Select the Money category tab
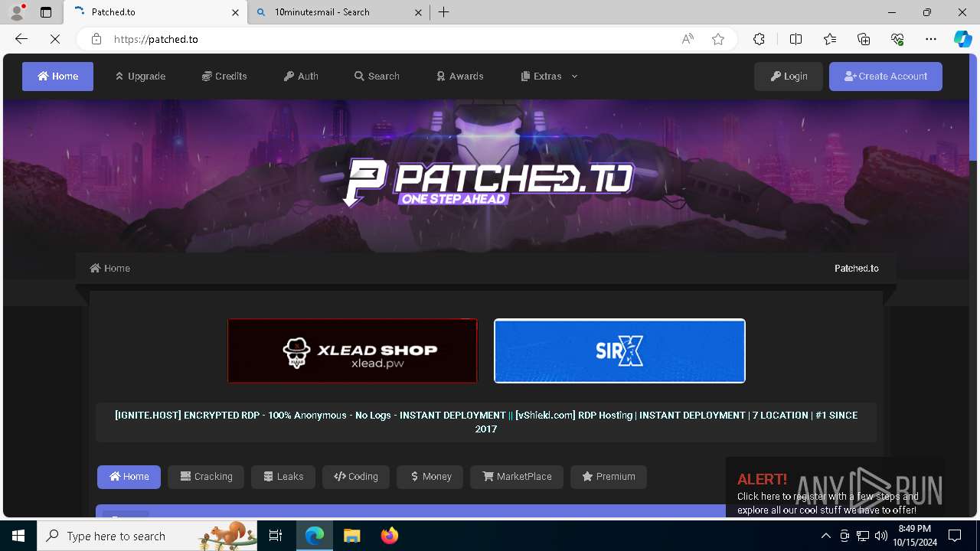The width and height of the screenshot is (980, 551). pyautogui.click(x=430, y=477)
